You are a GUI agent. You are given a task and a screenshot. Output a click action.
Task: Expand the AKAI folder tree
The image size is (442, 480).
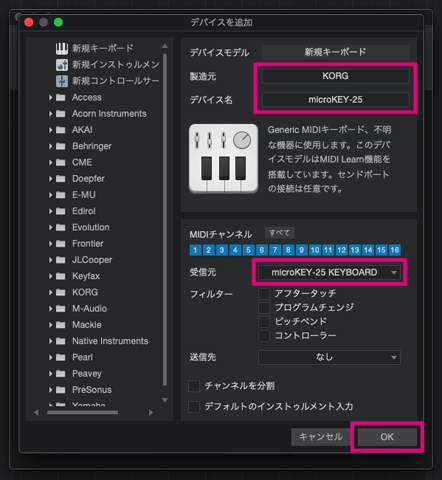coord(50,130)
